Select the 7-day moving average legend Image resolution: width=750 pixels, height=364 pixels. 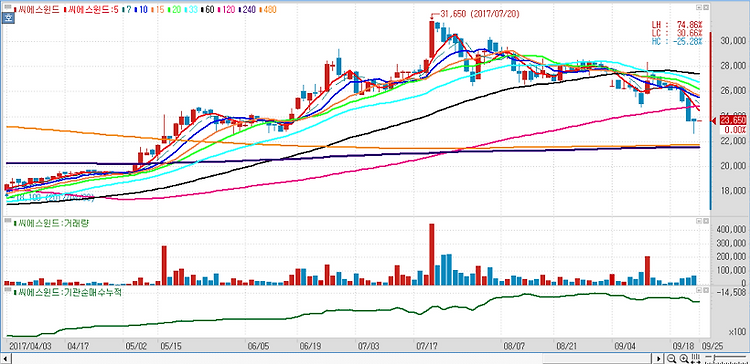pyautogui.click(x=126, y=9)
